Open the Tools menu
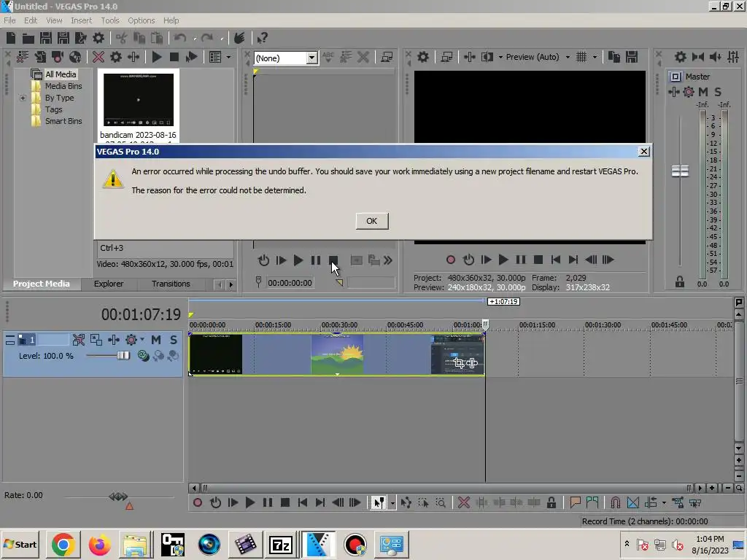Viewport: 747px width, 560px height. click(x=110, y=20)
